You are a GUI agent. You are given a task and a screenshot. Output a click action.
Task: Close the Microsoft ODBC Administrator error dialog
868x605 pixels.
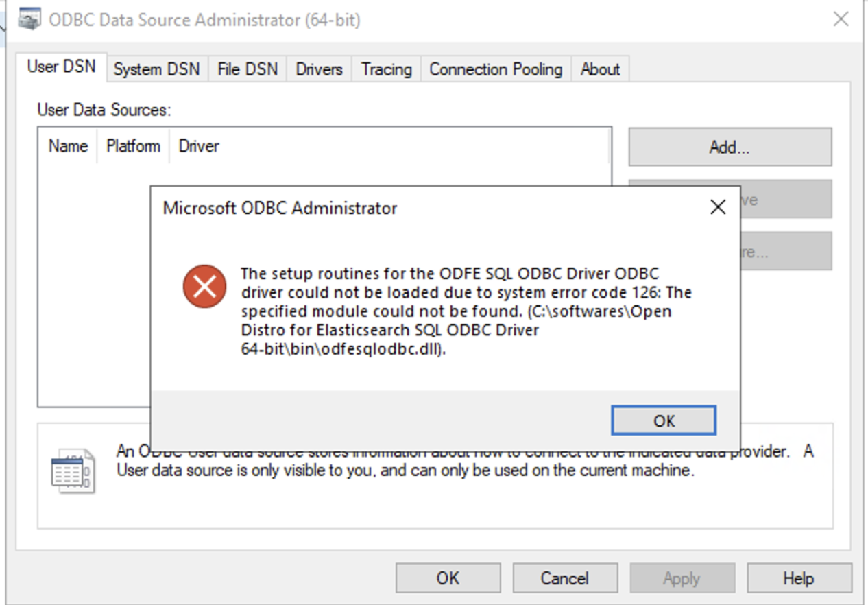tap(717, 207)
